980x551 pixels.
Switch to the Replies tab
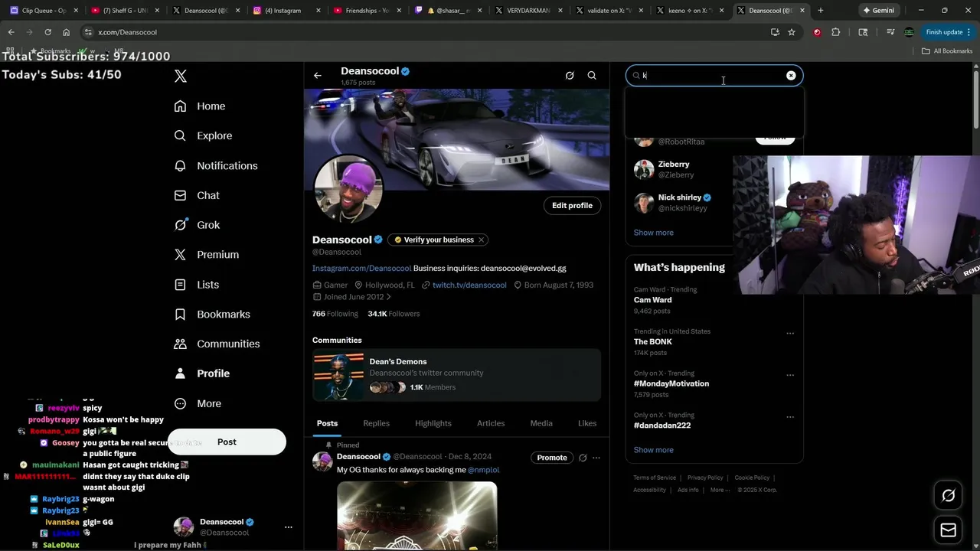376,423
